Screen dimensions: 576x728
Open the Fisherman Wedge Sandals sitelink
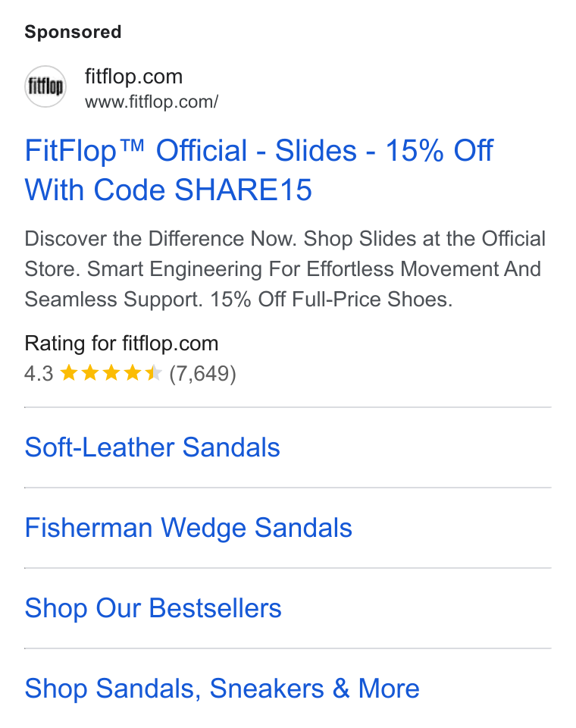coord(189,528)
